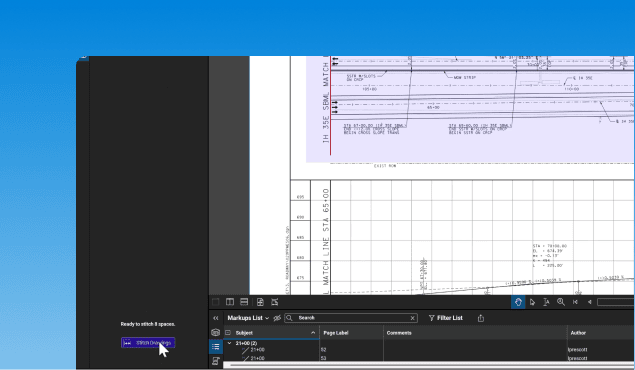Collapse bottom panel with double chevron
This screenshot has width=635, height=370.
click(216, 318)
